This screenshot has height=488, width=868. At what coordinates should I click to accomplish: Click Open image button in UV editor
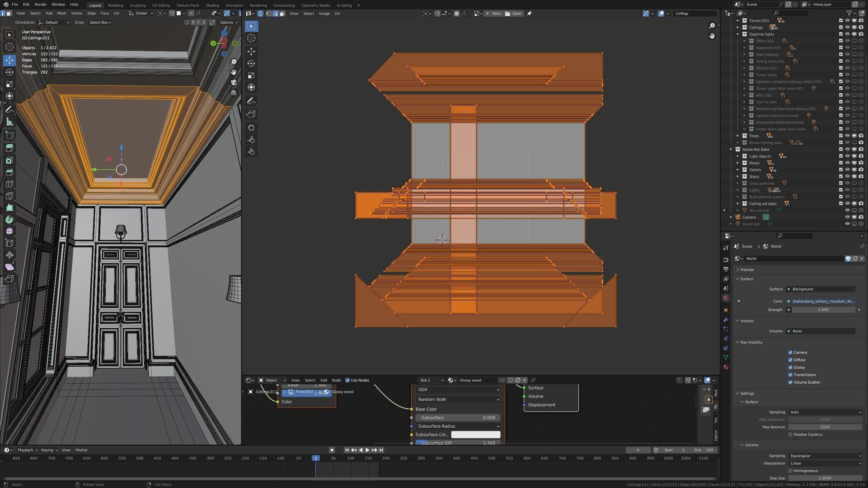pos(513,14)
